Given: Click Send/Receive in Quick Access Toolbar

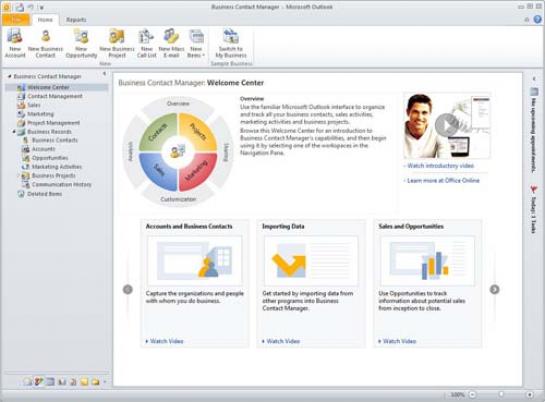Looking at the screenshot, I should 19,7.
